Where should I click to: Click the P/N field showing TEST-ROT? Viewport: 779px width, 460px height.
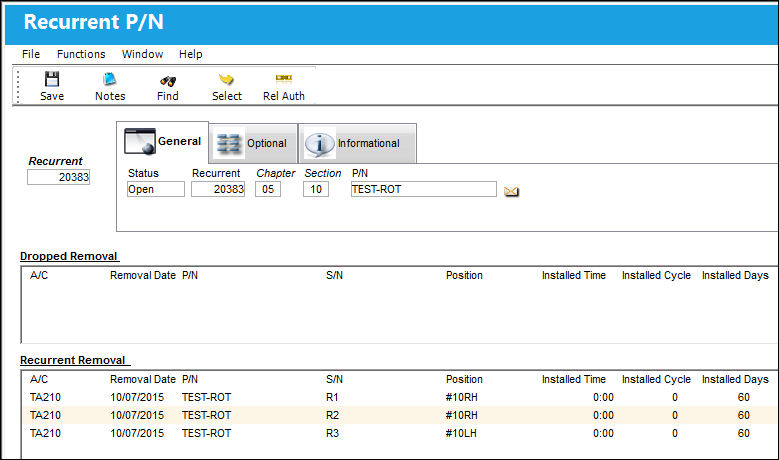(x=424, y=189)
